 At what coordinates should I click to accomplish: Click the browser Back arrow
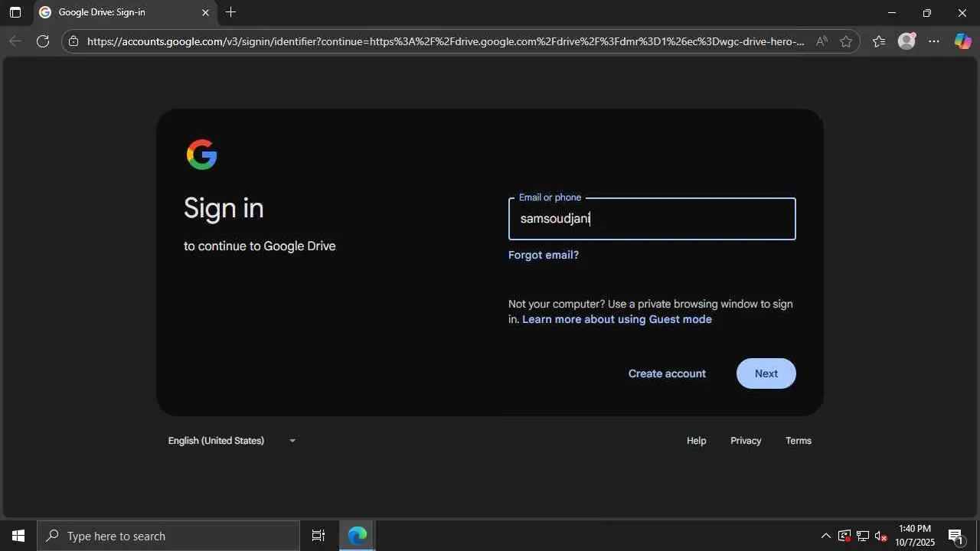pos(15,41)
